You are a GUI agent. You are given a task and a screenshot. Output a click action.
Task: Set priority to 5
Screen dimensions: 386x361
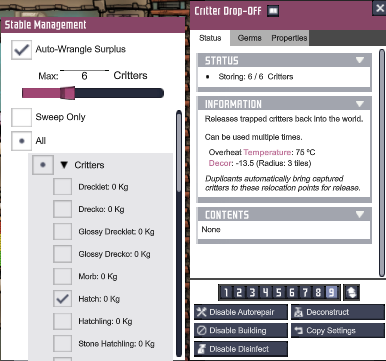[x=279, y=293]
